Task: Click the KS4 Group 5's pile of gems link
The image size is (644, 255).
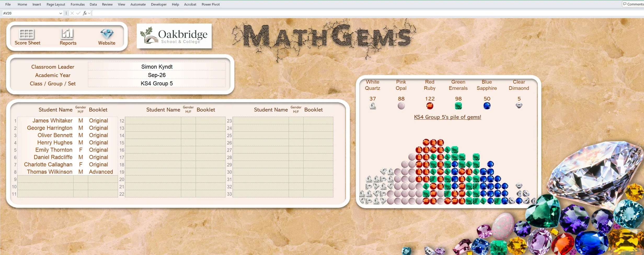Action: point(447,117)
